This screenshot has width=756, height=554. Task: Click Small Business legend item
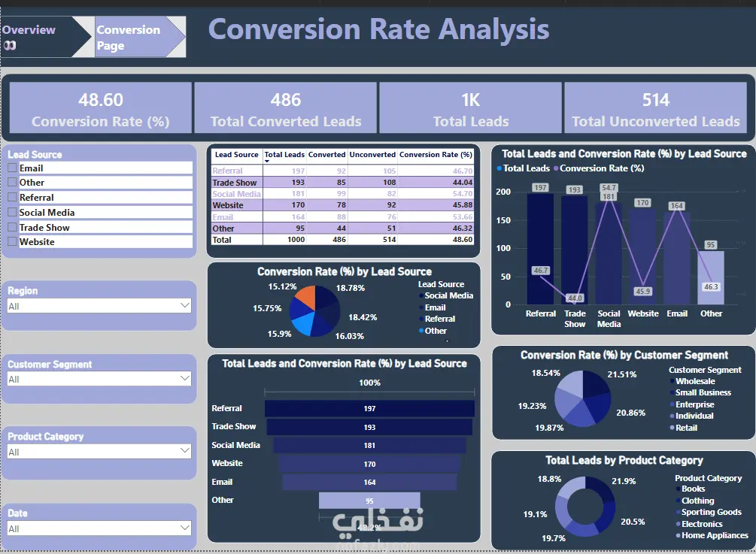pyautogui.click(x=700, y=392)
